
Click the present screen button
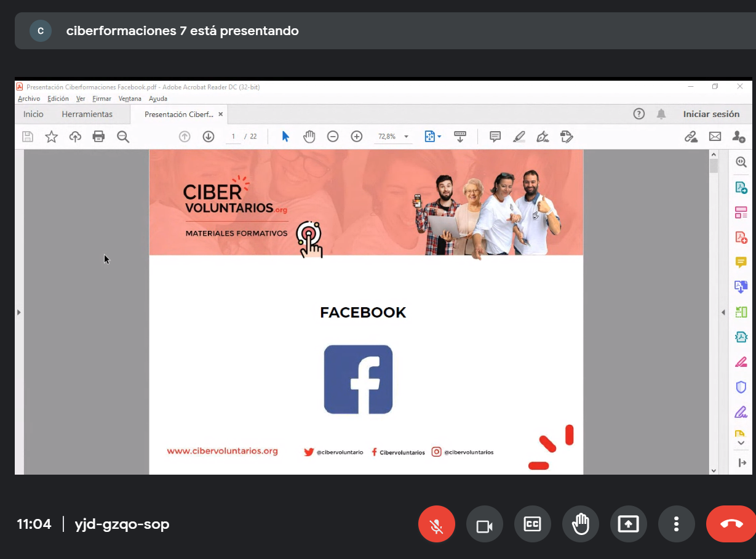[x=629, y=525]
